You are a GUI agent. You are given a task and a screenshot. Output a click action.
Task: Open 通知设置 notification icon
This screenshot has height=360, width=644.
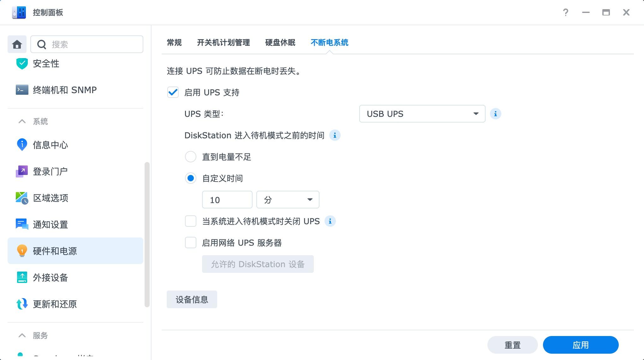pyautogui.click(x=22, y=225)
